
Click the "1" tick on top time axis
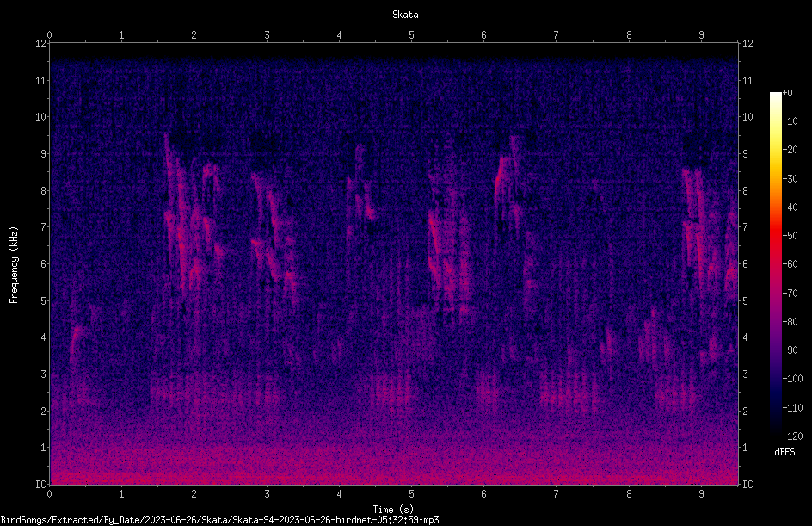[x=121, y=35]
